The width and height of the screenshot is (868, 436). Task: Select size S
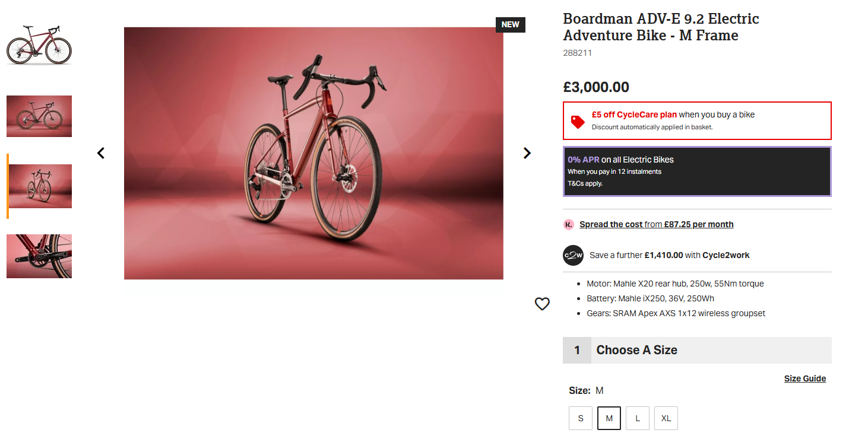coord(580,418)
